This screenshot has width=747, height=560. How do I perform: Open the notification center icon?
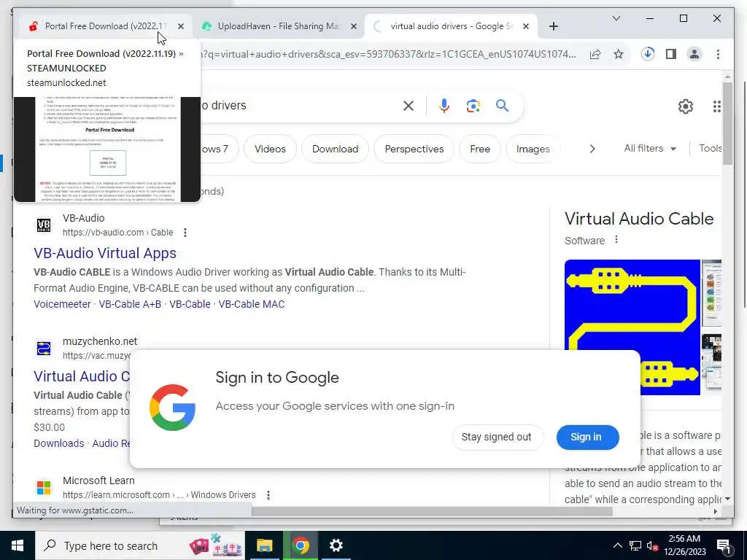723,546
